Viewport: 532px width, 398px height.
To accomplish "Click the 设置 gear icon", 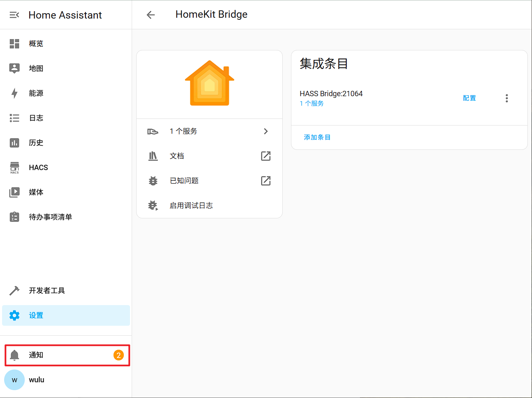I will [14, 315].
